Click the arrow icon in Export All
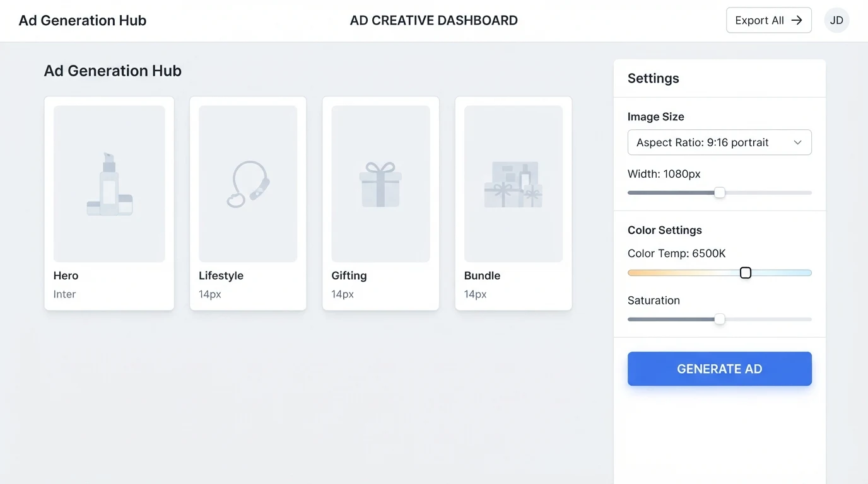 pyautogui.click(x=797, y=20)
